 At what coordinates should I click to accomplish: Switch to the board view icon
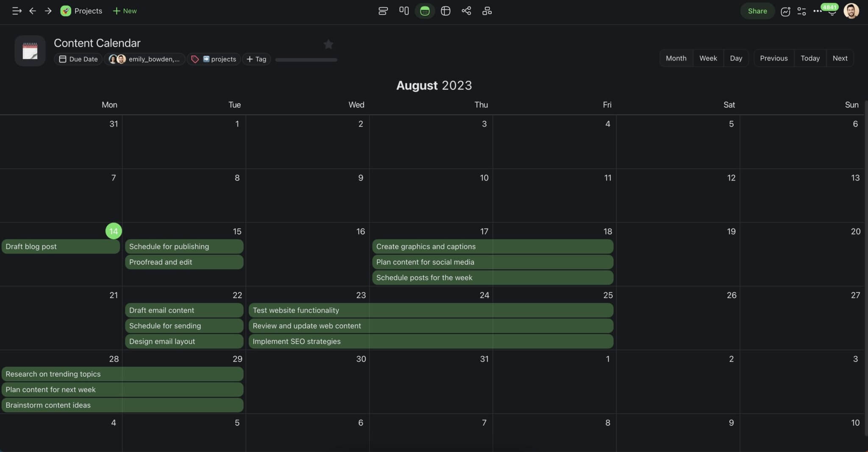[404, 11]
